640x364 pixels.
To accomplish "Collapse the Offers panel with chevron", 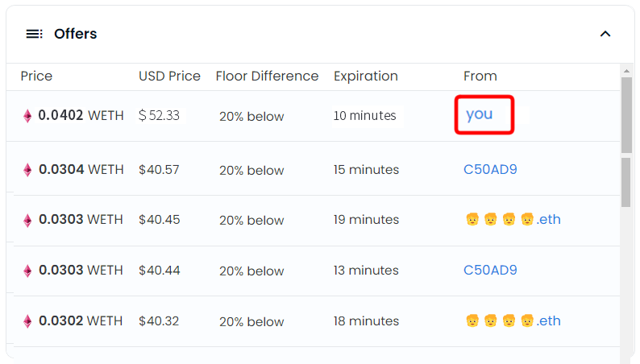I will click(x=605, y=34).
